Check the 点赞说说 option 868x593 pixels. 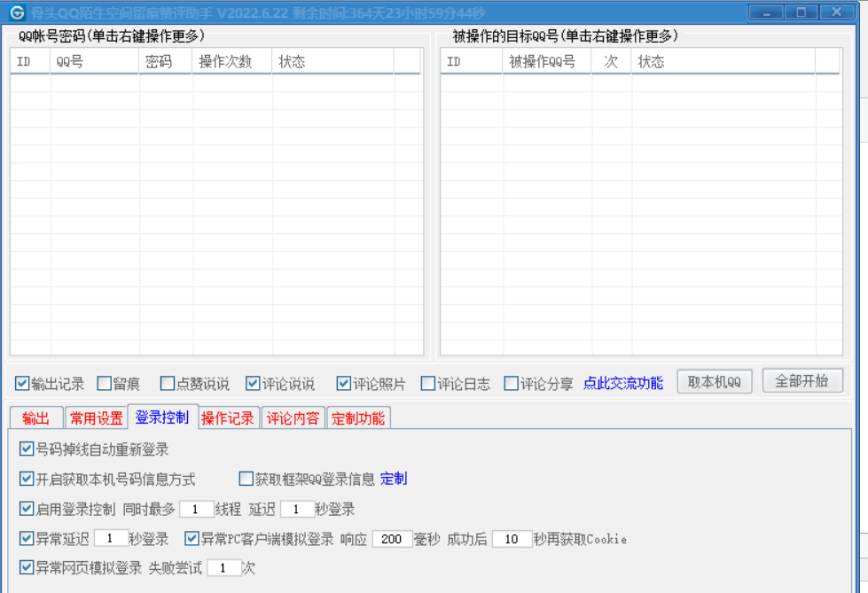click(168, 384)
